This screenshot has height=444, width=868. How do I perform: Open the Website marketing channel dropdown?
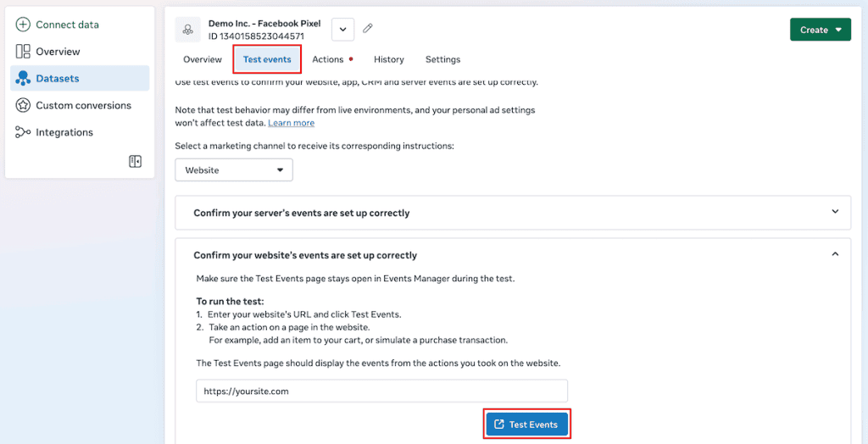coord(234,170)
